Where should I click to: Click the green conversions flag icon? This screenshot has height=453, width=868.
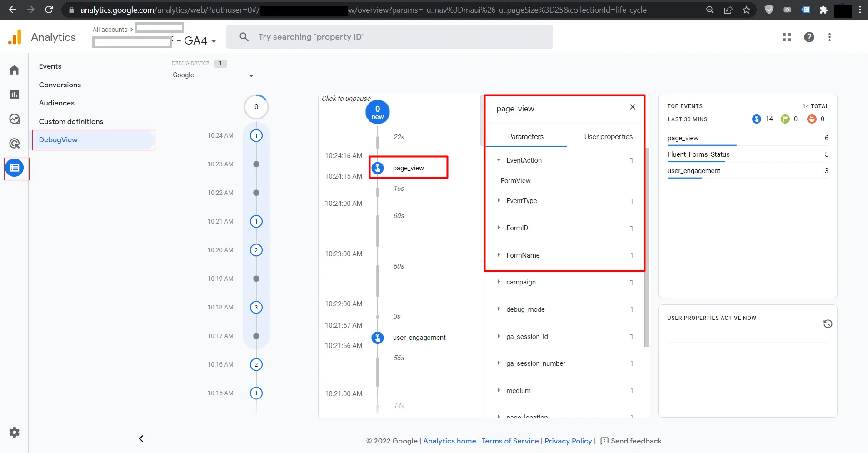(785, 119)
